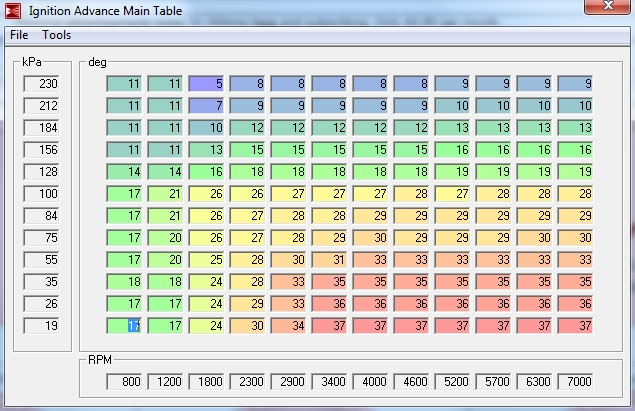Click the 6300 RPM axis field
The width and height of the screenshot is (635, 411).
click(x=534, y=381)
